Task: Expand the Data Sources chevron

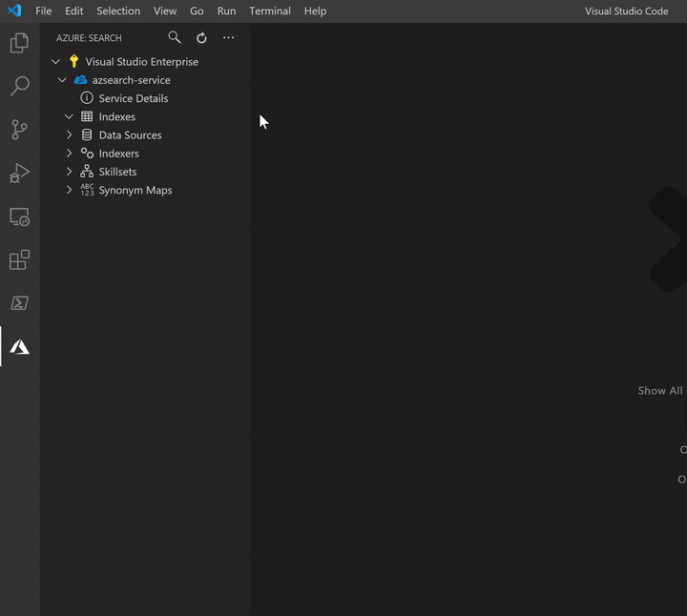Action: (70, 134)
